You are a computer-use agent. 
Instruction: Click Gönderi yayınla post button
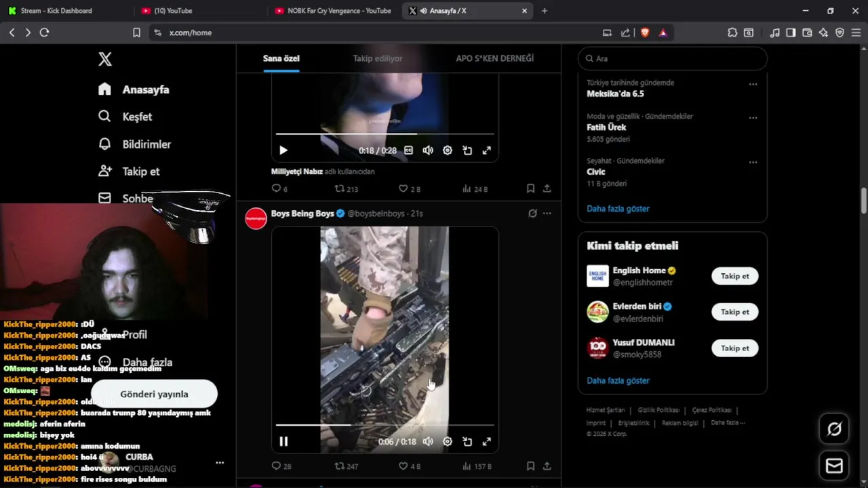pyautogui.click(x=154, y=394)
